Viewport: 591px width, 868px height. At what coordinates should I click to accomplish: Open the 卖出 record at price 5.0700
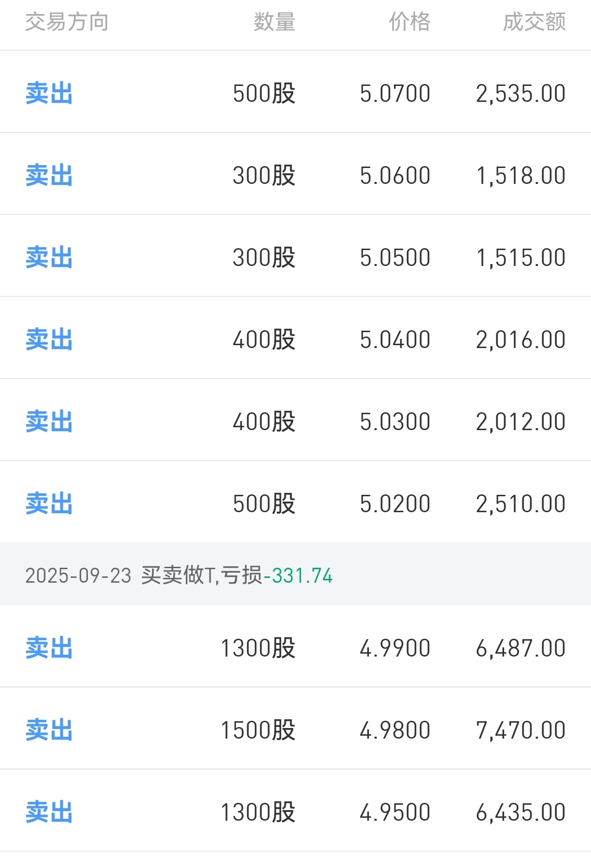point(295,92)
